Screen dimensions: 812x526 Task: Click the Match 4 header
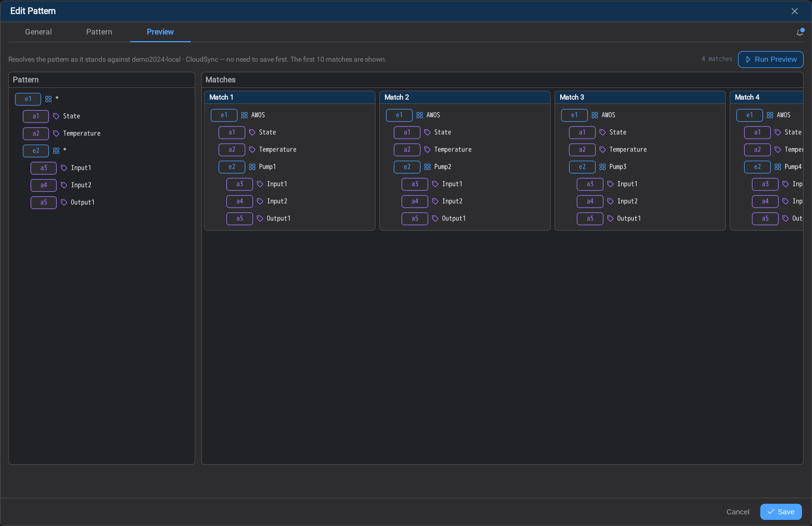point(767,97)
